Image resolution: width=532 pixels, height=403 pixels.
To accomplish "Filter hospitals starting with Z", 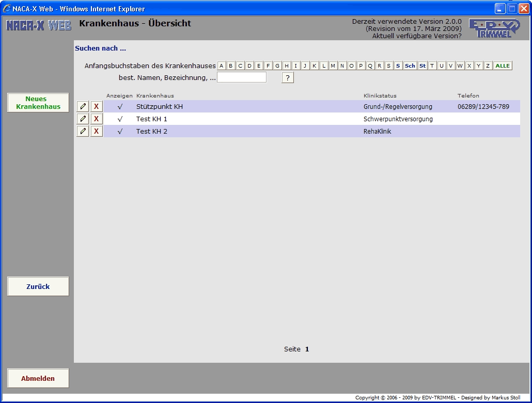I will click(488, 66).
